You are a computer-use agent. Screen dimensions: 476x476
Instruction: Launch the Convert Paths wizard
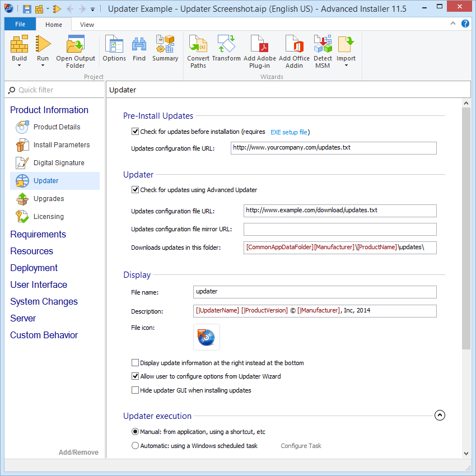198,45
